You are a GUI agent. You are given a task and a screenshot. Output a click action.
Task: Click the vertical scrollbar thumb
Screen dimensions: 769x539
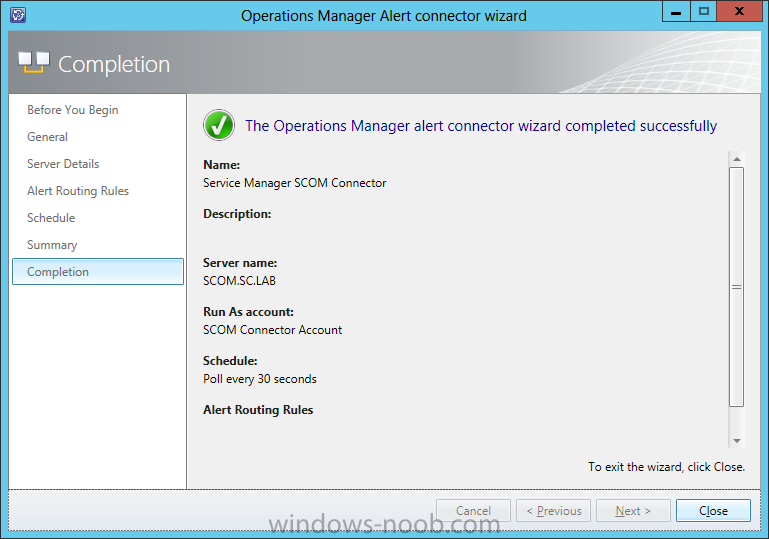click(736, 287)
